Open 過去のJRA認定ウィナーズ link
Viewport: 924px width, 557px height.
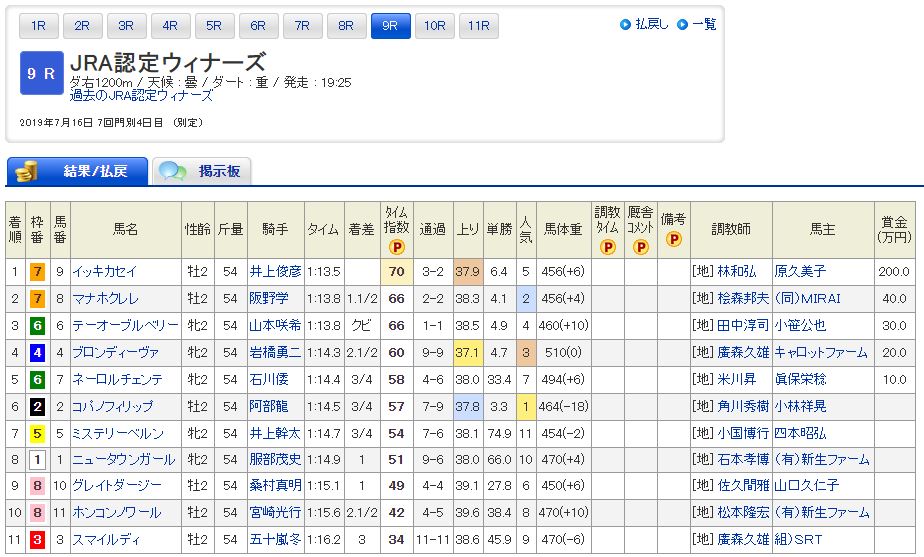pyautogui.click(x=141, y=95)
